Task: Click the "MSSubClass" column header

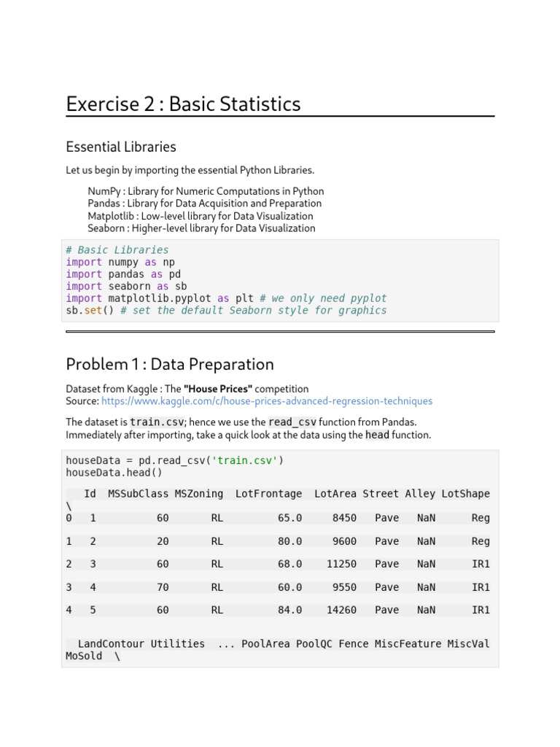Action: 139,494
